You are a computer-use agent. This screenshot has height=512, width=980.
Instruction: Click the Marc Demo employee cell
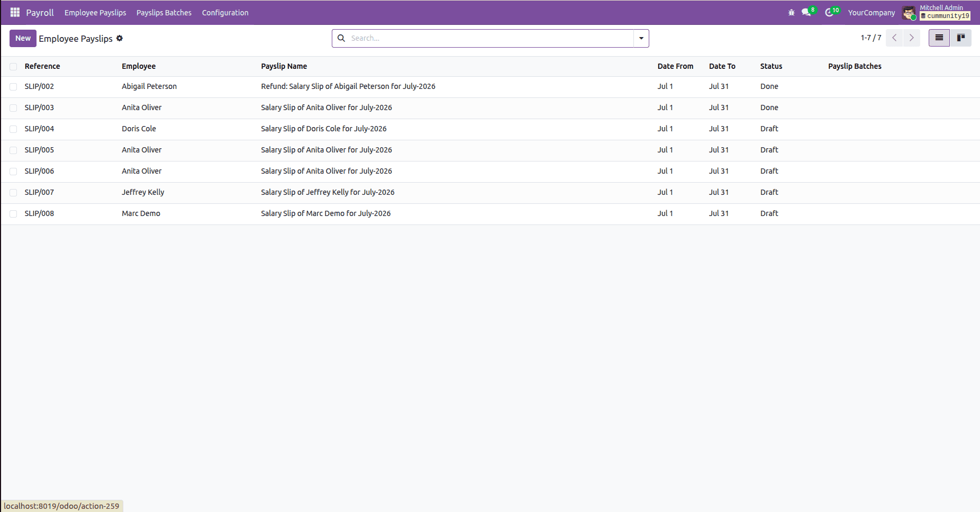(141, 213)
